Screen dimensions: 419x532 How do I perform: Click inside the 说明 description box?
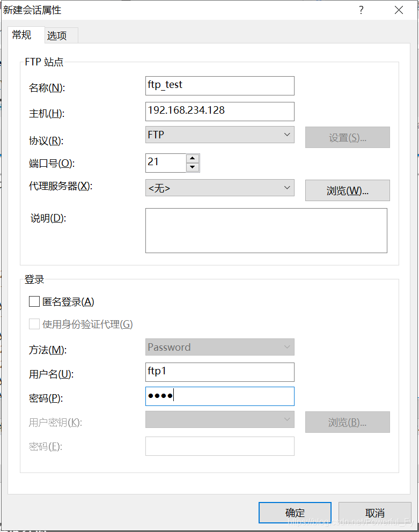click(266, 231)
